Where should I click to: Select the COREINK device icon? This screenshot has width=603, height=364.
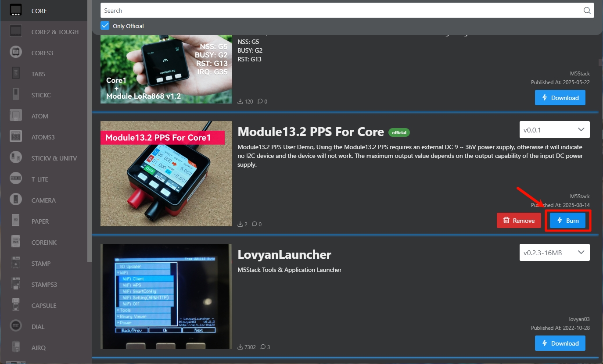pos(16,242)
